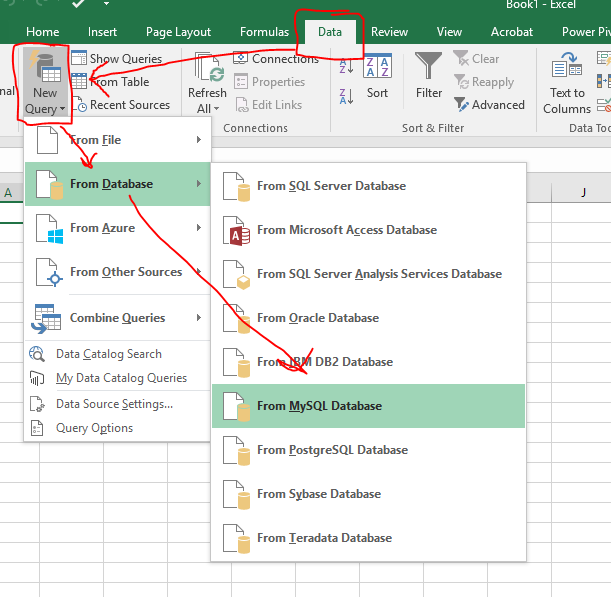Select column J header

pyautogui.click(x=583, y=192)
